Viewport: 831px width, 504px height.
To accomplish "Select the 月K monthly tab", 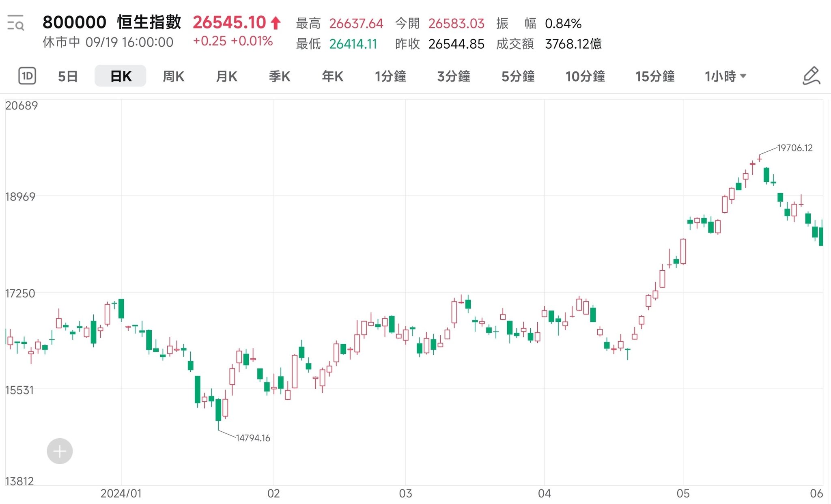I will tap(226, 76).
